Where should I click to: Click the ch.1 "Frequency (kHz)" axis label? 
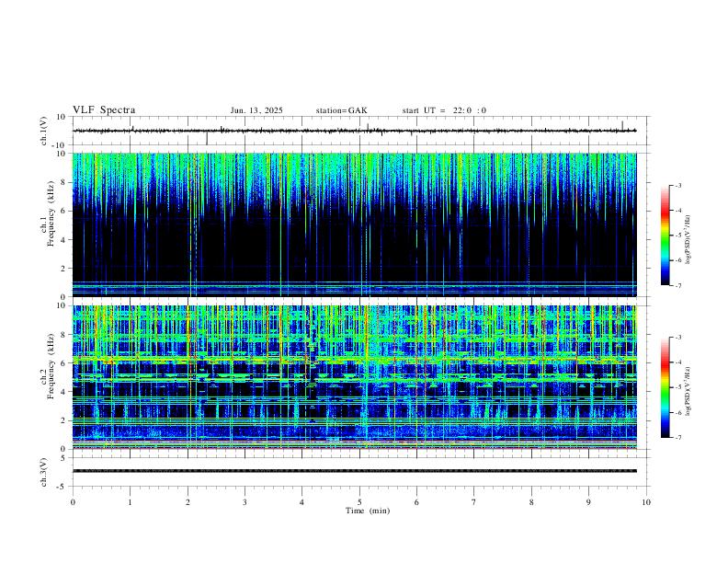[x=51, y=214]
